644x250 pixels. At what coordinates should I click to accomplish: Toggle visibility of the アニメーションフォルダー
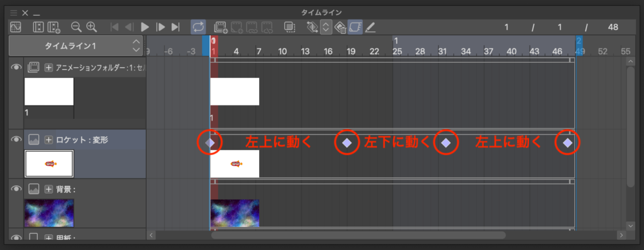tap(16, 67)
